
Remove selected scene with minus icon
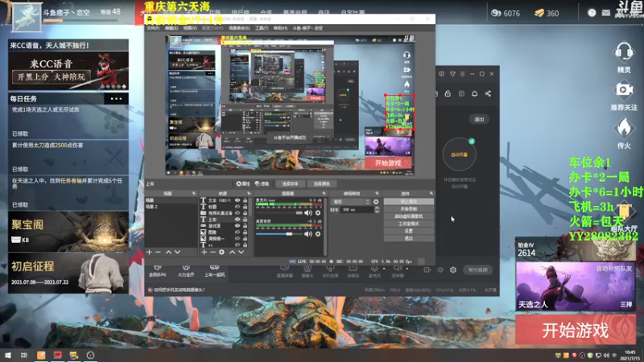tap(158, 252)
